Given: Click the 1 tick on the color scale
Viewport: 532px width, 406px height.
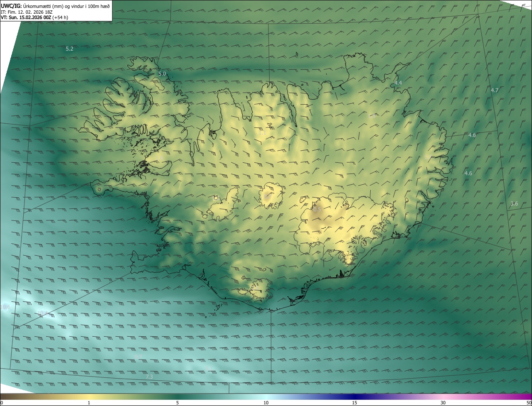Looking at the screenshot, I should (89, 403).
